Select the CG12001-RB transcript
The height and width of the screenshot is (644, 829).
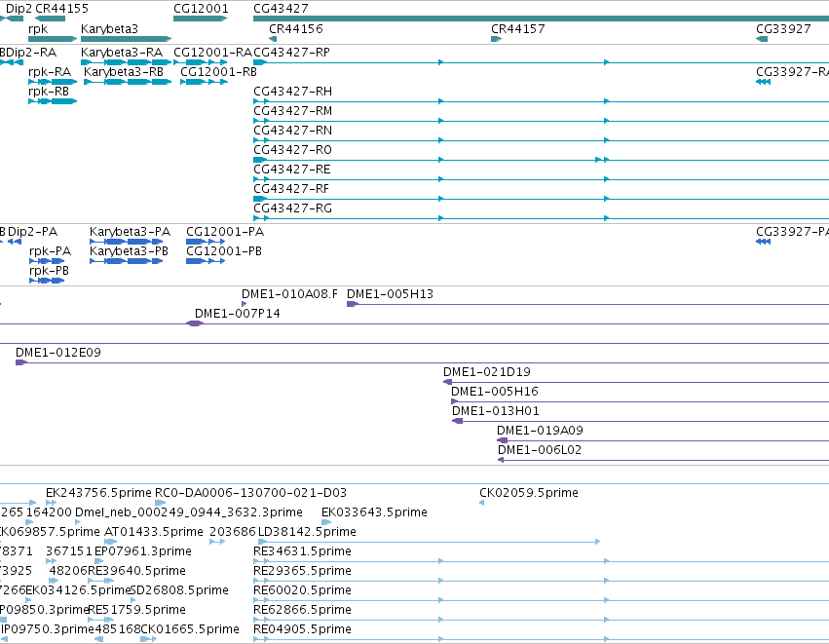(219, 72)
